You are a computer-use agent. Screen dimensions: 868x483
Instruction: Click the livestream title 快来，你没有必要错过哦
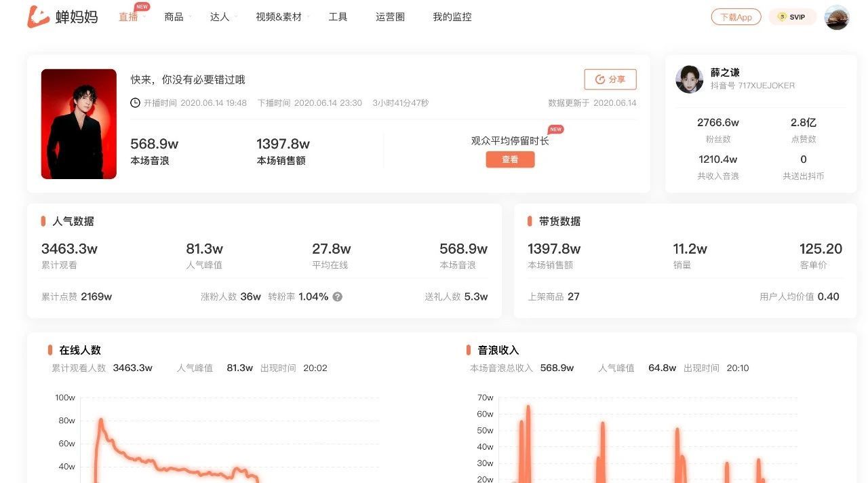tap(188, 79)
